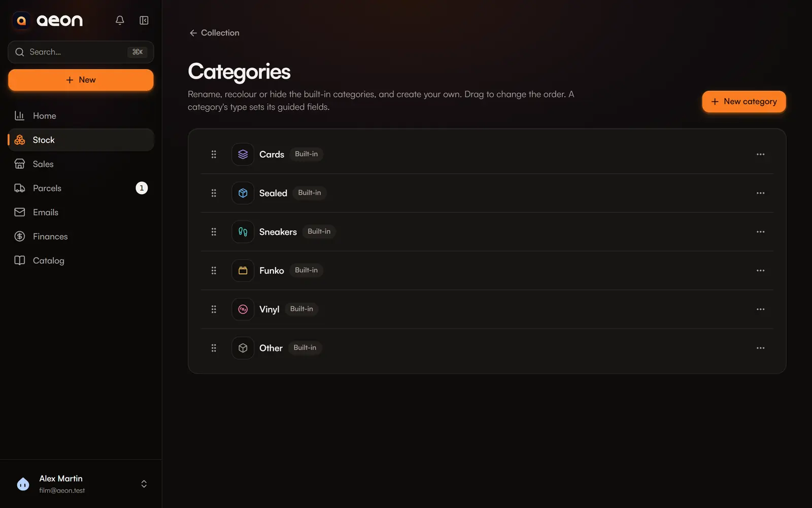The height and width of the screenshot is (508, 812).
Task: Go to Home in the sidebar
Action: pyautogui.click(x=81, y=116)
